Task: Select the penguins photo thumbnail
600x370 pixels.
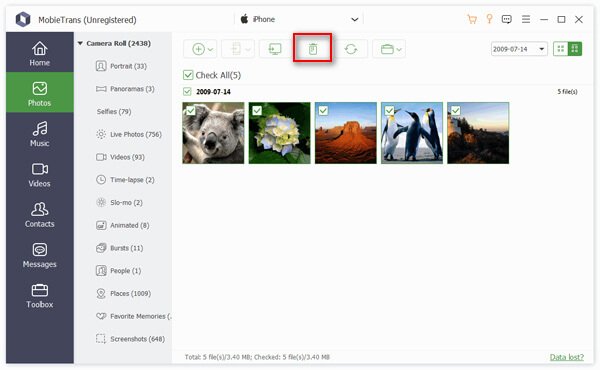Action: tap(412, 133)
